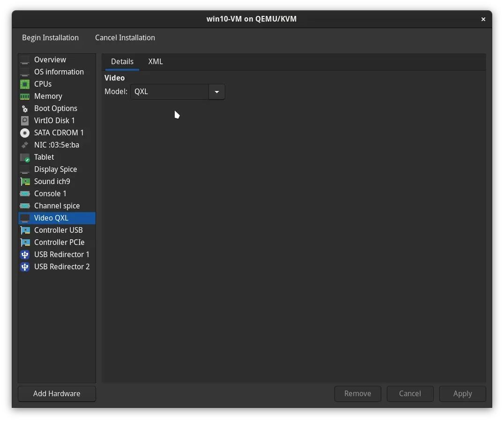The height and width of the screenshot is (421, 504).
Task: Click the USB Redirector 2 trident icon
Action: click(x=25, y=267)
